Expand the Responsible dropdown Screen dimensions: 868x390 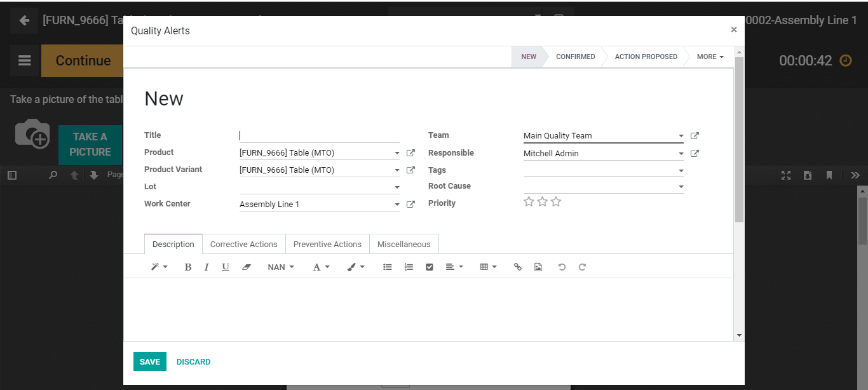click(681, 154)
